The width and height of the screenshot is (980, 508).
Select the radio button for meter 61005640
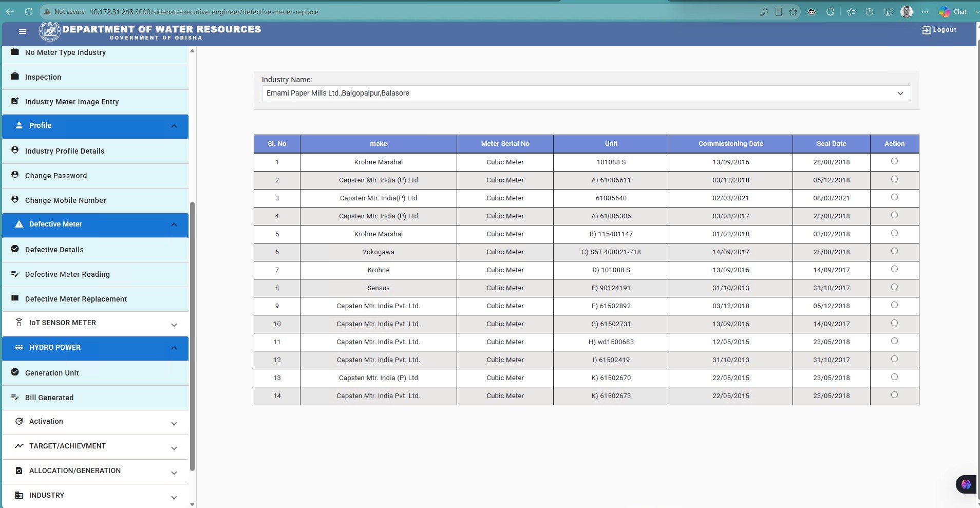894,197
